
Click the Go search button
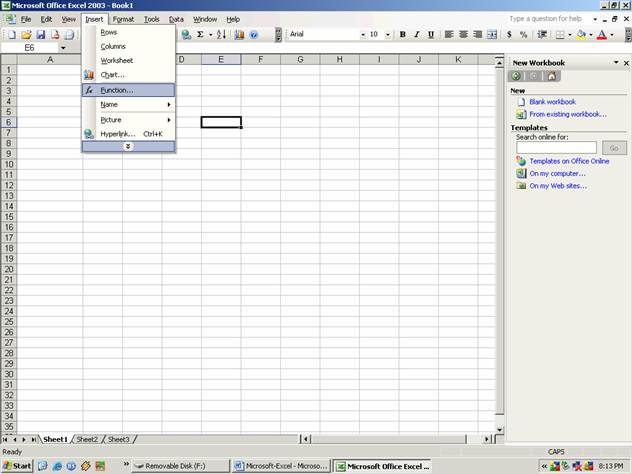[614, 148]
